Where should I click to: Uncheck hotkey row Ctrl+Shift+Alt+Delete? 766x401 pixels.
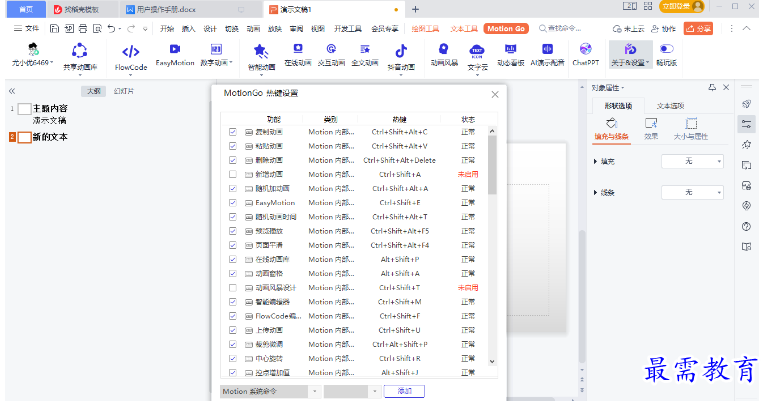[233, 160]
